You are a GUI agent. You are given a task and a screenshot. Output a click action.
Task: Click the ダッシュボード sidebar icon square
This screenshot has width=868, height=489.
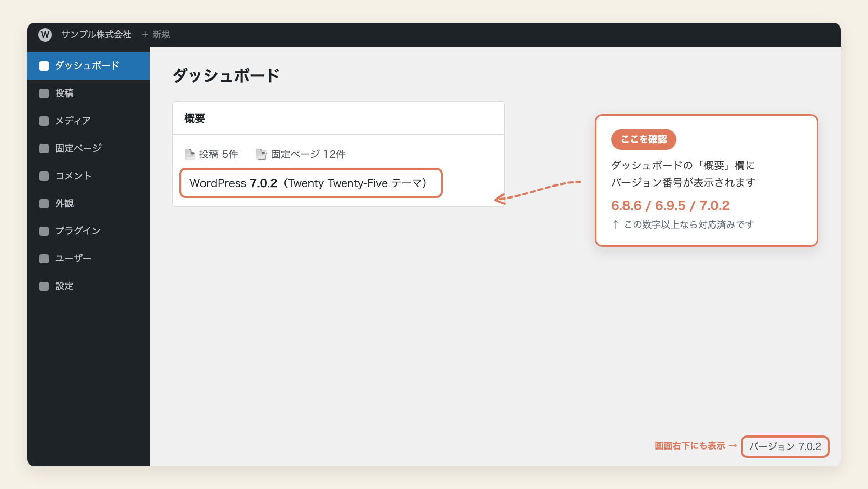[x=44, y=66]
